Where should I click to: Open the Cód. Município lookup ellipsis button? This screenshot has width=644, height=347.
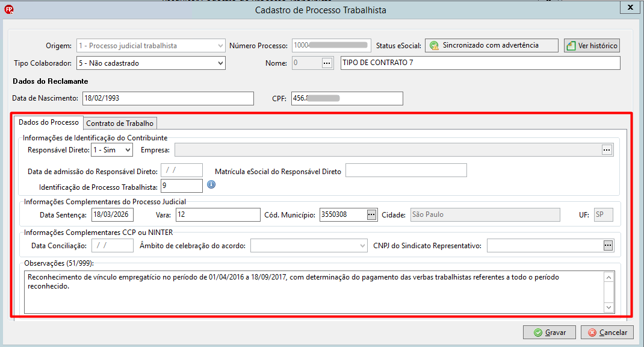(x=371, y=214)
